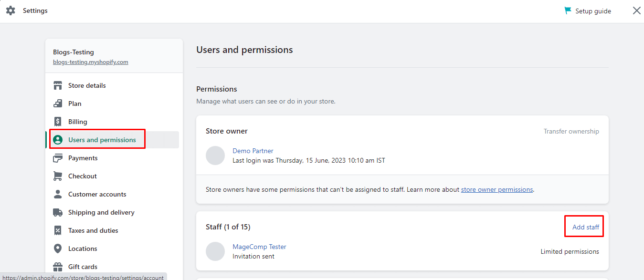Screen dimensions: 644x280
Task: Click the Users and permissions person icon
Action: [57, 139]
